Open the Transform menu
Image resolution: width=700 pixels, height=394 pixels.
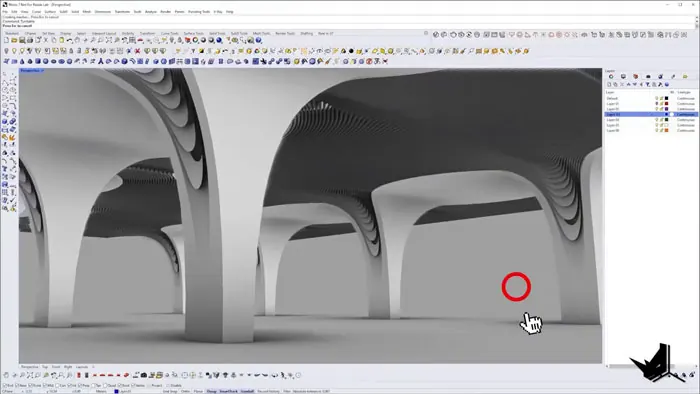pos(122,12)
